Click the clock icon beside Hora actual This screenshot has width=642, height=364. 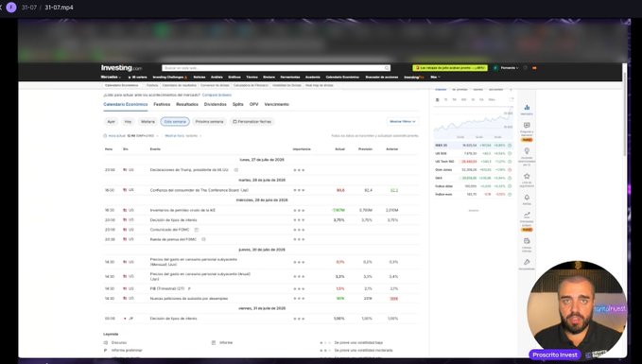coord(105,135)
